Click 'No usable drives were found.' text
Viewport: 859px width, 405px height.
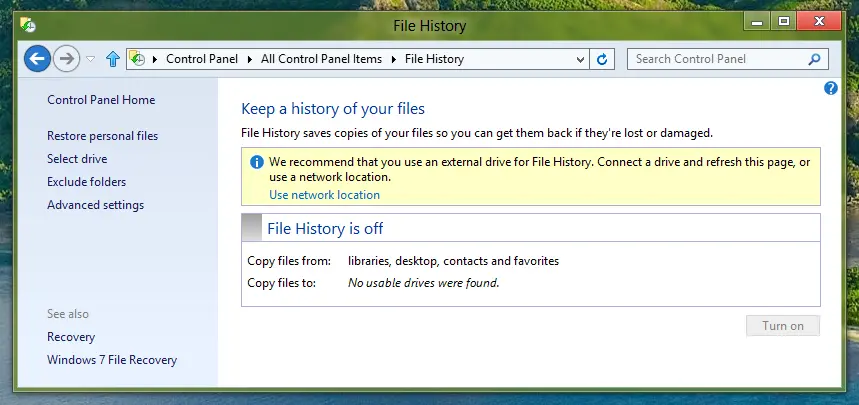[423, 283]
